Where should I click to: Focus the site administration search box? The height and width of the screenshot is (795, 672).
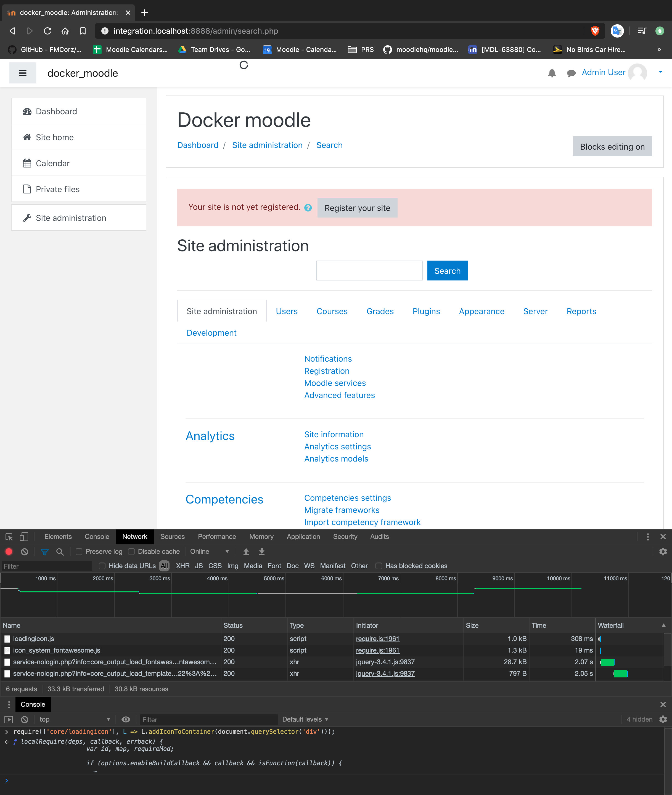(x=369, y=271)
